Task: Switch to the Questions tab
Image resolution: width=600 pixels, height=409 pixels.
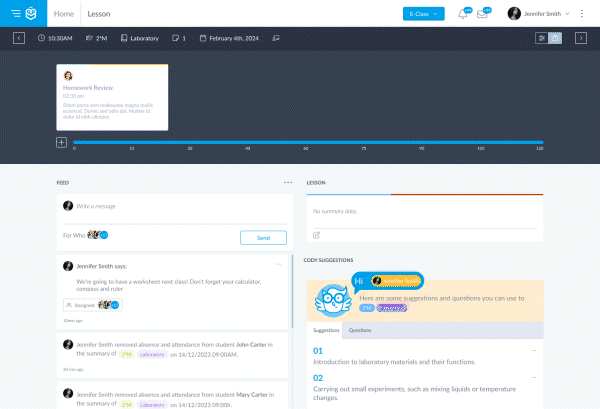Action: [360, 329]
